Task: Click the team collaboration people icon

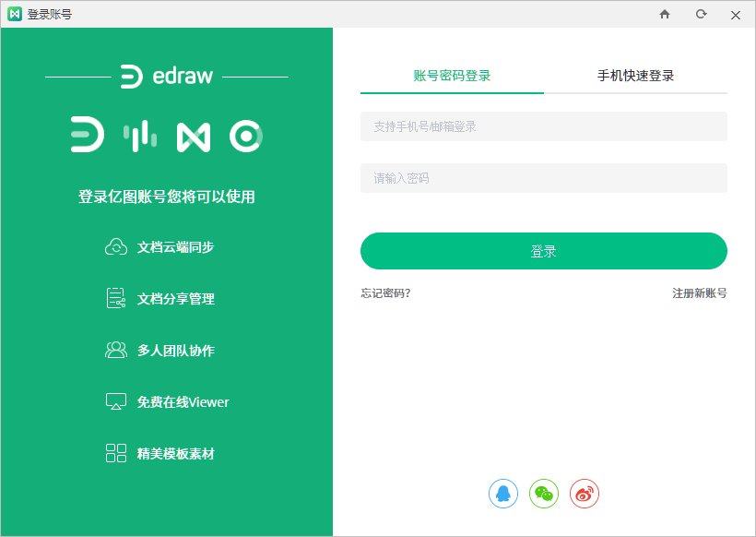Action: pos(116,350)
